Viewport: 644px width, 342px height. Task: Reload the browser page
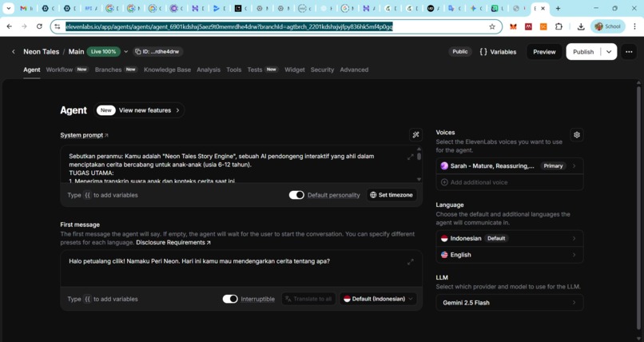pos(39,26)
